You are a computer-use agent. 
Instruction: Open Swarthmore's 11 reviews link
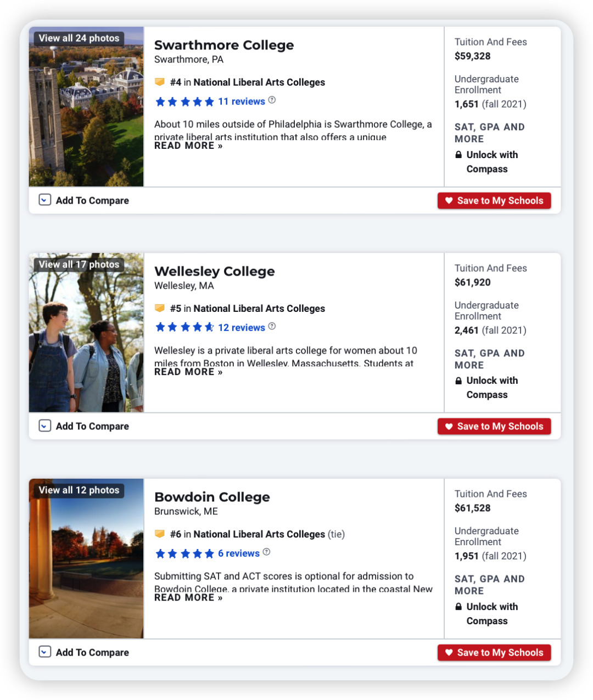(242, 102)
